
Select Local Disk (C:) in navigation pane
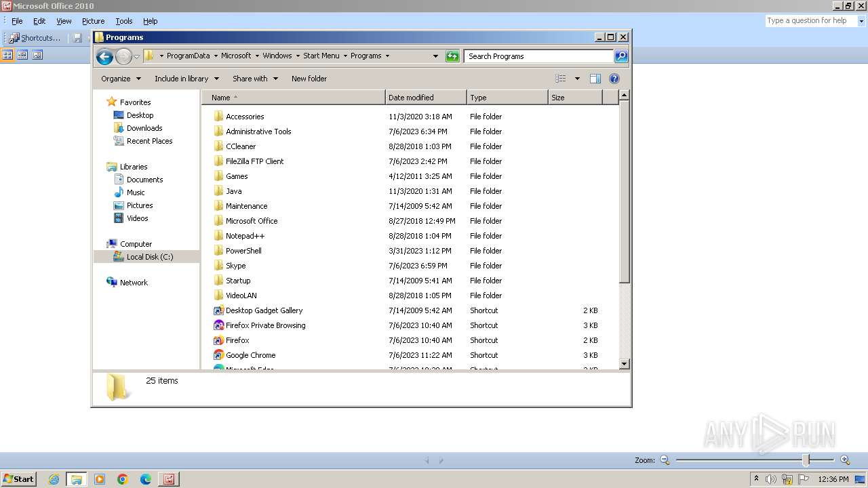pos(146,257)
